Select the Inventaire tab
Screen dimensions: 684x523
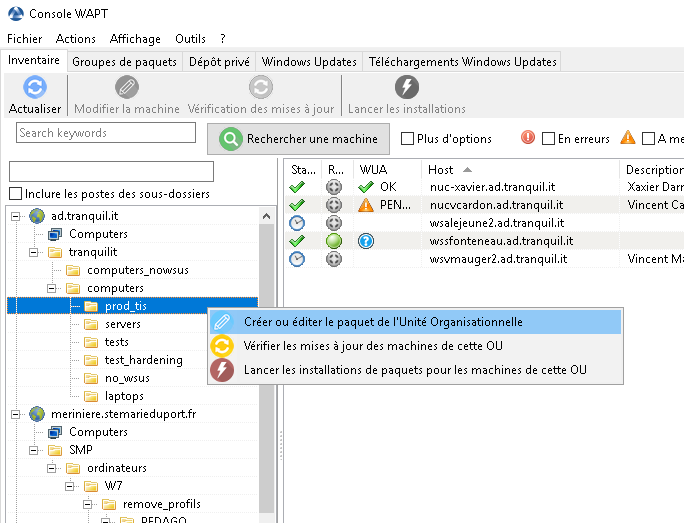click(34, 60)
